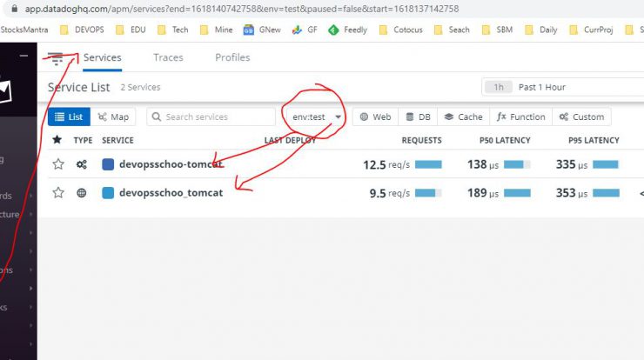Open the DEVOPS bookmarks folder
This screenshot has width=644, height=360.
pyautogui.click(x=82, y=30)
